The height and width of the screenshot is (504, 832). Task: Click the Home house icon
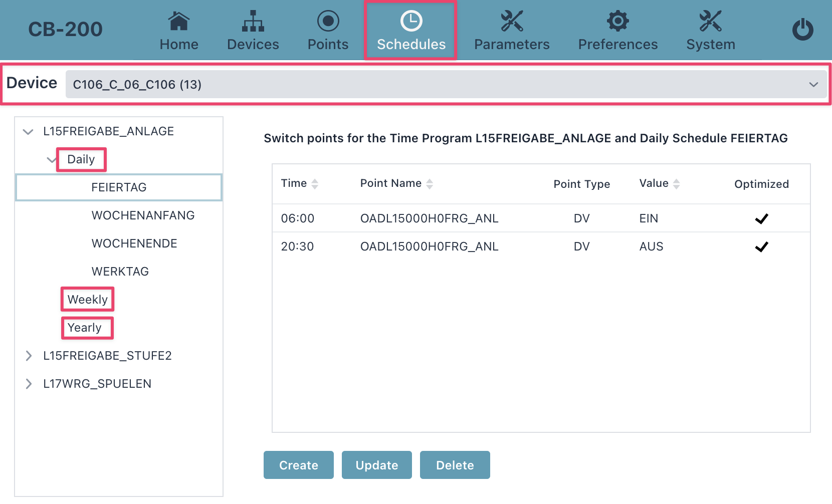tap(179, 21)
